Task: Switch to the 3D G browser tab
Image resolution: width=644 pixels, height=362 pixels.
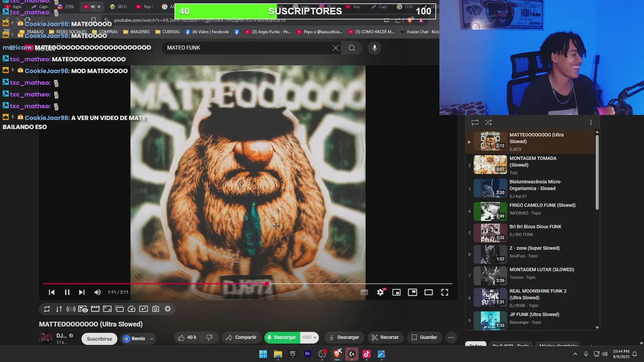Action: point(120,7)
